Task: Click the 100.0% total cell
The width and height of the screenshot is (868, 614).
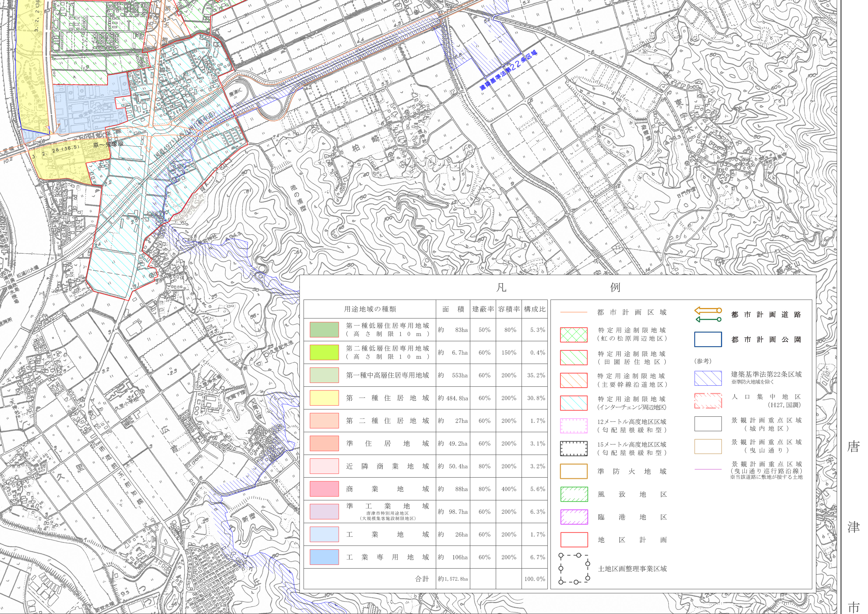Action: point(535,579)
